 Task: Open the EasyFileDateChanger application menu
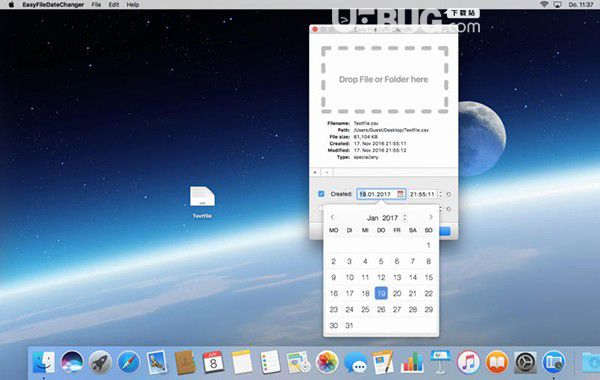53,5
